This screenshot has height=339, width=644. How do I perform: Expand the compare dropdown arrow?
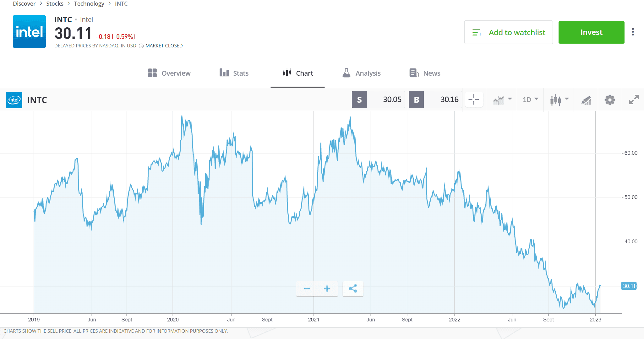(510, 99)
